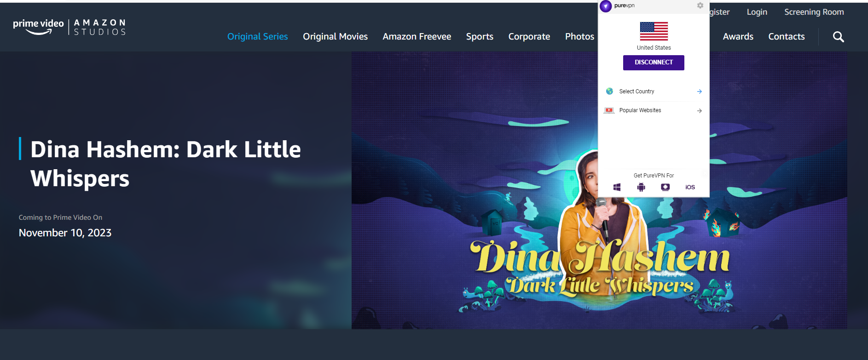Viewport: 868px width, 360px height.
Task: Click the PureVPN shield logo
Action: [x=606, y=6]
